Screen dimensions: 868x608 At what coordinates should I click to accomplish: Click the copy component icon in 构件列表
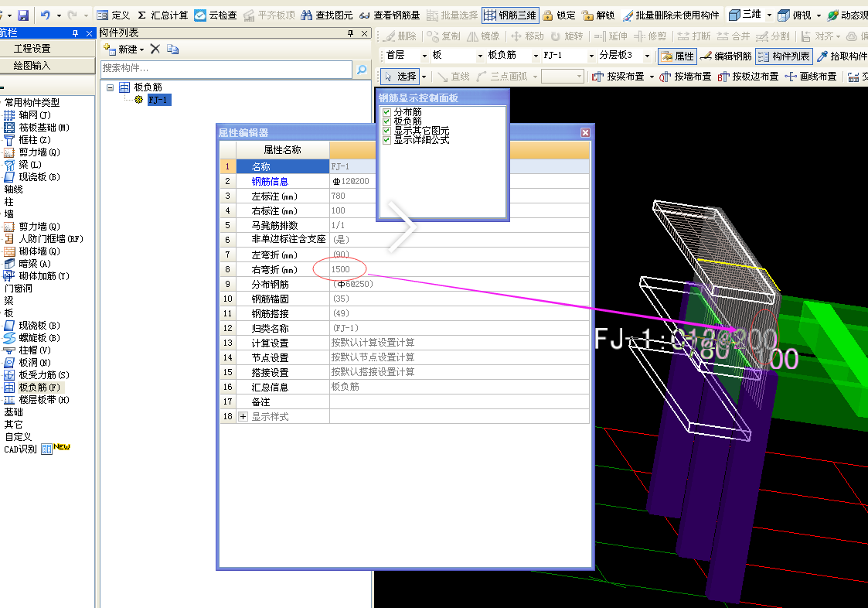coord(172,50)
